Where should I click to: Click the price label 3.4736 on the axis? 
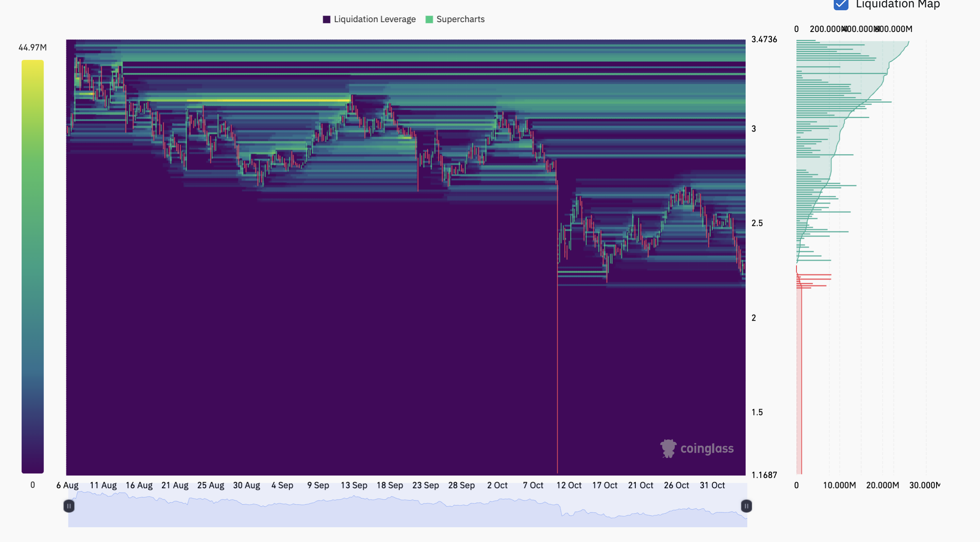pyautogui.click(x=764, y=39)
